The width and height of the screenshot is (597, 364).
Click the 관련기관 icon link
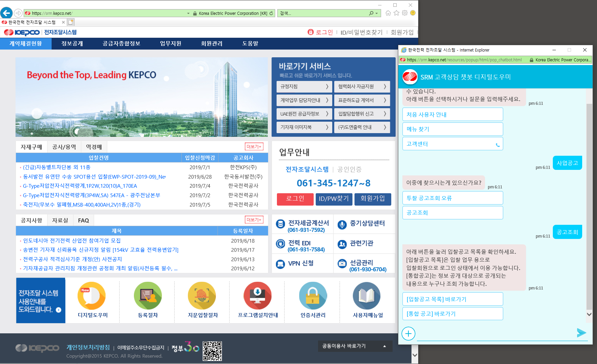342,244
